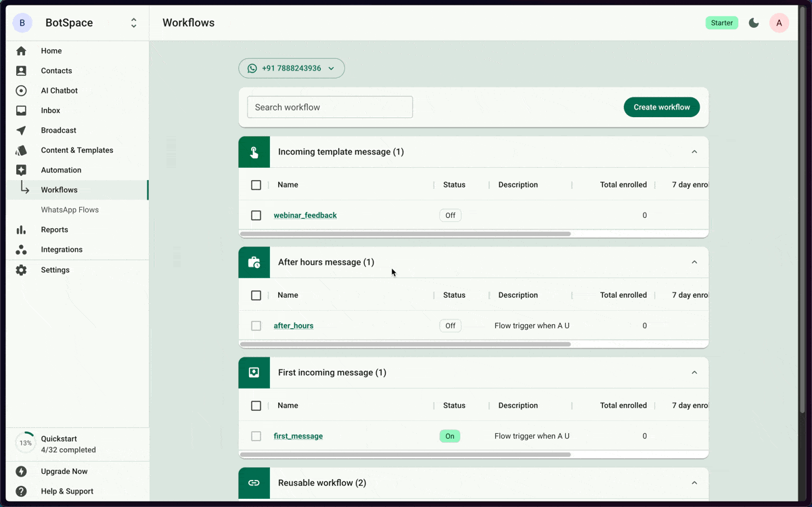Toggle the after_hours Off status

point(450,326)
